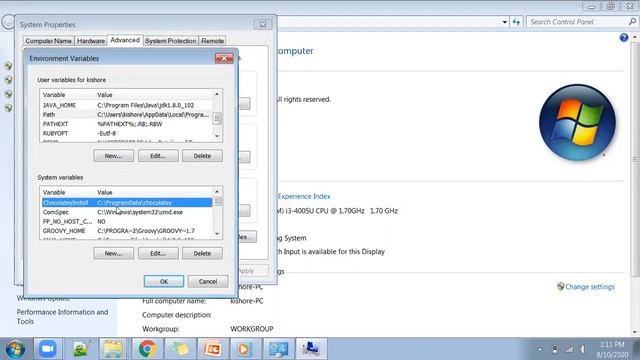This screenshot has width=640, height=360.
Task: Select the RUBYOPT user variable row
Action: (127, 133)
